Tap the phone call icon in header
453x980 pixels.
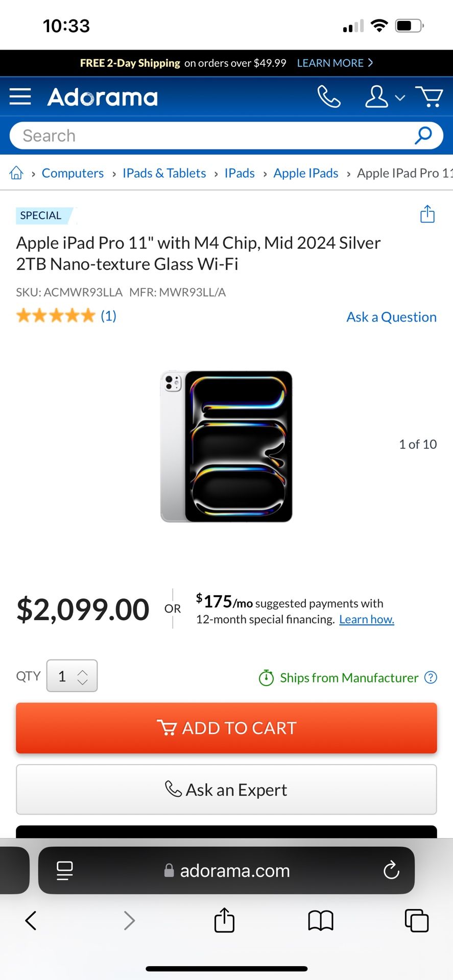(329, 96)
